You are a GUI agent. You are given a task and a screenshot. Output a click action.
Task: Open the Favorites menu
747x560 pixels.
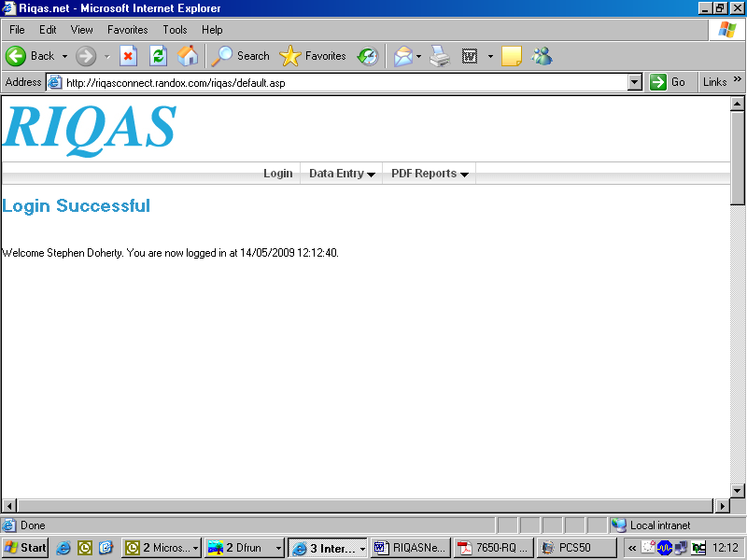tap(128, 30)
